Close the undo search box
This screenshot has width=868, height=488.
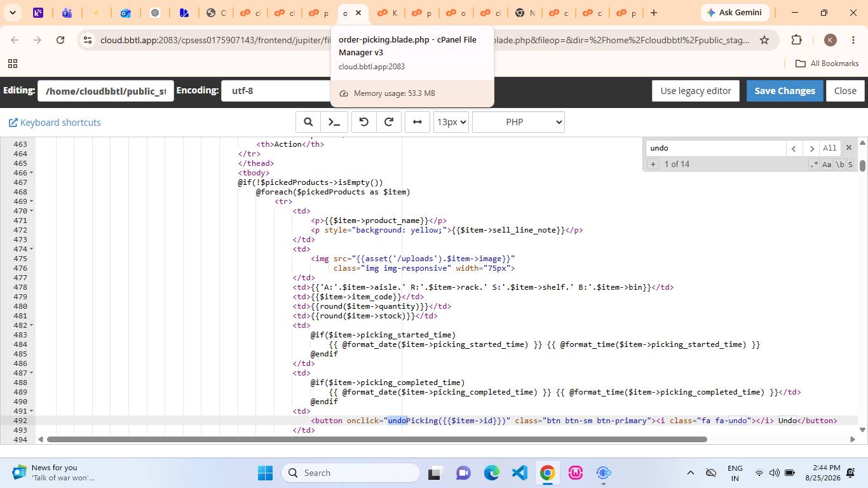tap(848, 147)
